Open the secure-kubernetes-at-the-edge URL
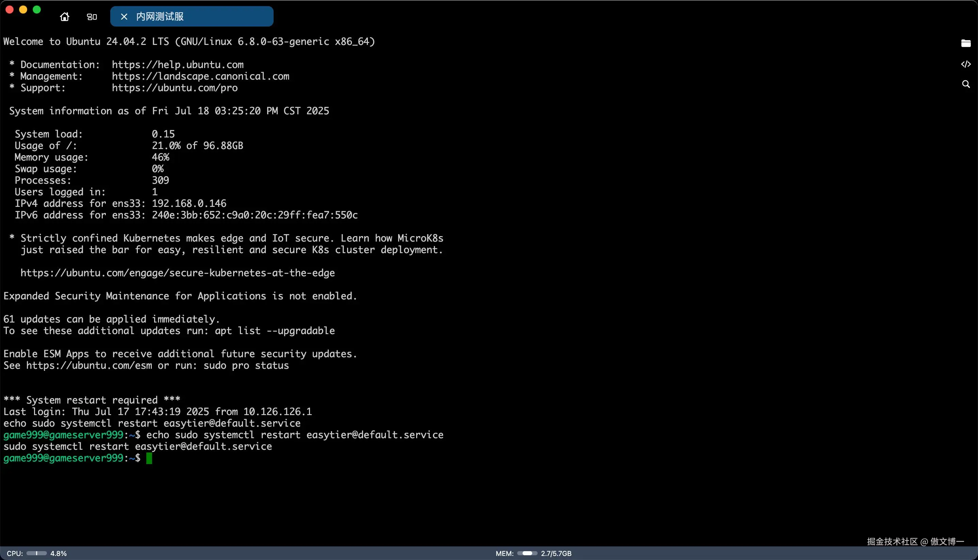 click(177, 273)
